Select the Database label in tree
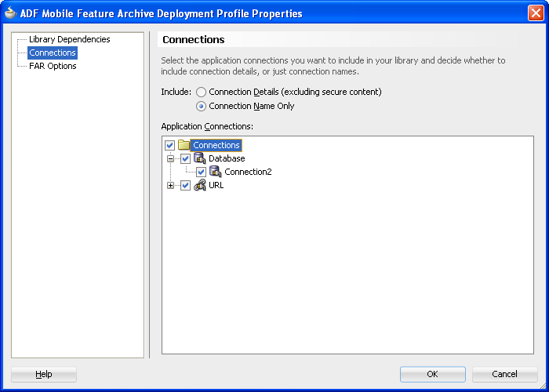The width and height of the screenshot is (549, 392). tap(227, 158)
